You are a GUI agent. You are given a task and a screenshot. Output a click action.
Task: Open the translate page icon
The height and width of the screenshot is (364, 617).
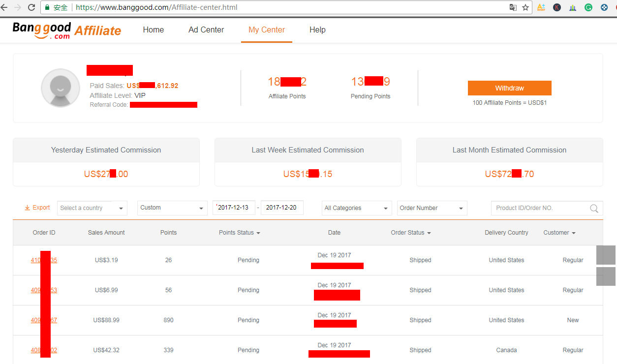513,7
